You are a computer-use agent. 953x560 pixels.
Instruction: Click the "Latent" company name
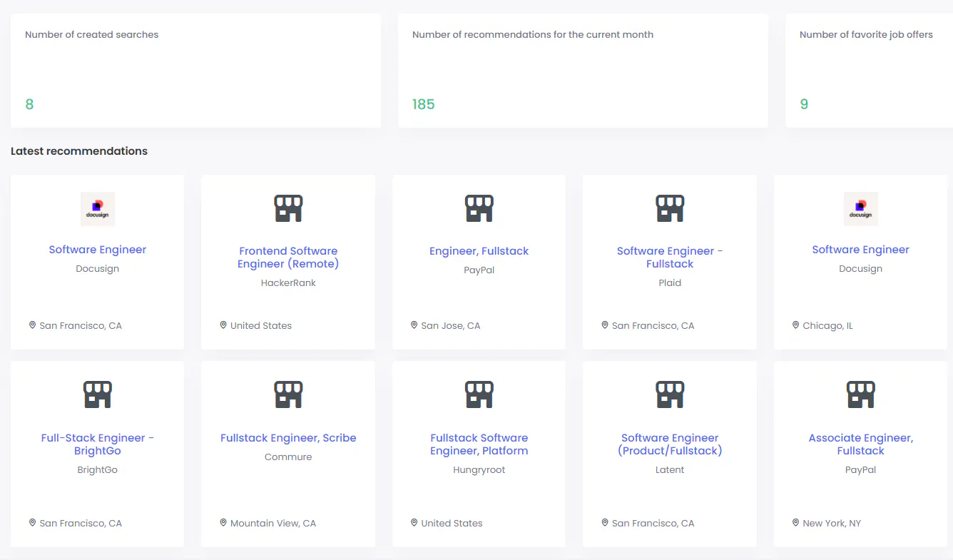click(670, 470)
